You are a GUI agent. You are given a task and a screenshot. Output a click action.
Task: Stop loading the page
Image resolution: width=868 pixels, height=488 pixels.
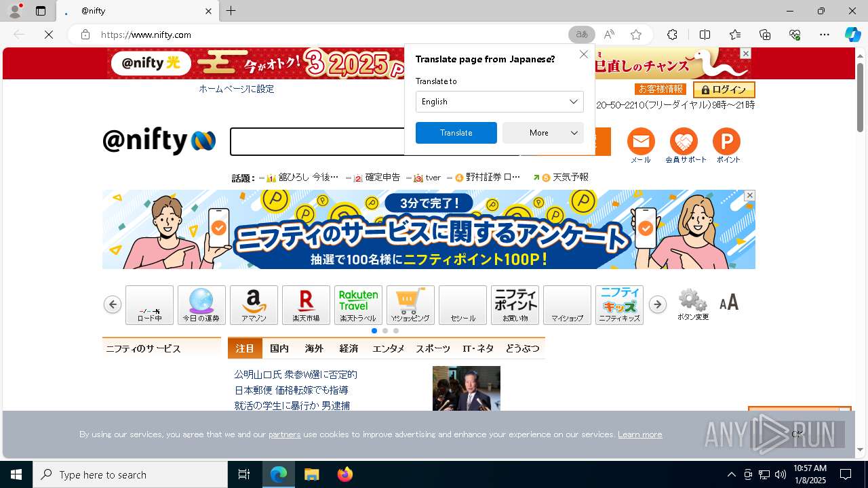pos(49,35)
